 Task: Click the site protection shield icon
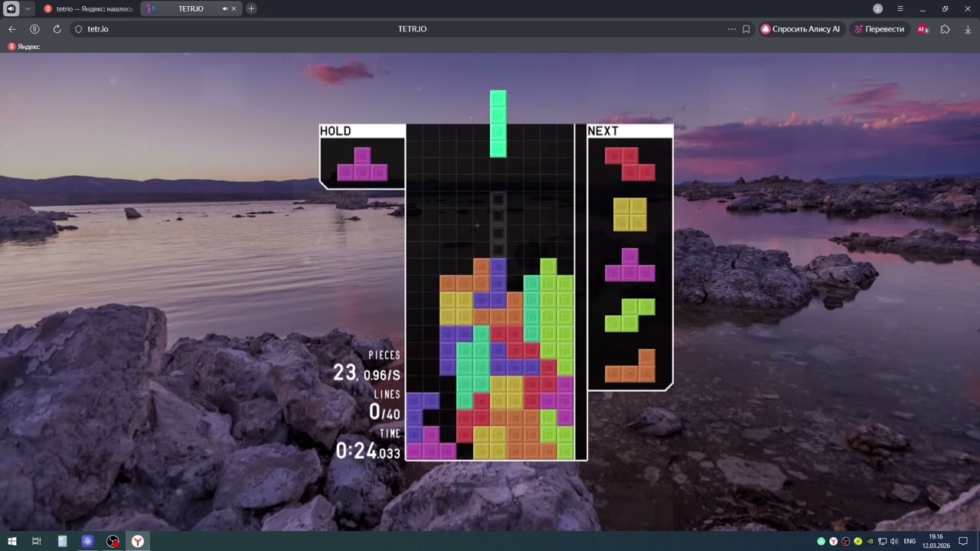78,29
